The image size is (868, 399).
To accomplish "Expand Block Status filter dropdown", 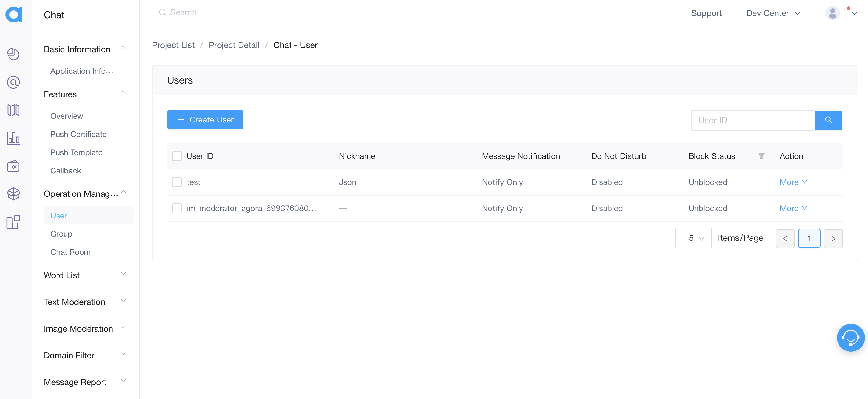I will coord(762,155).
